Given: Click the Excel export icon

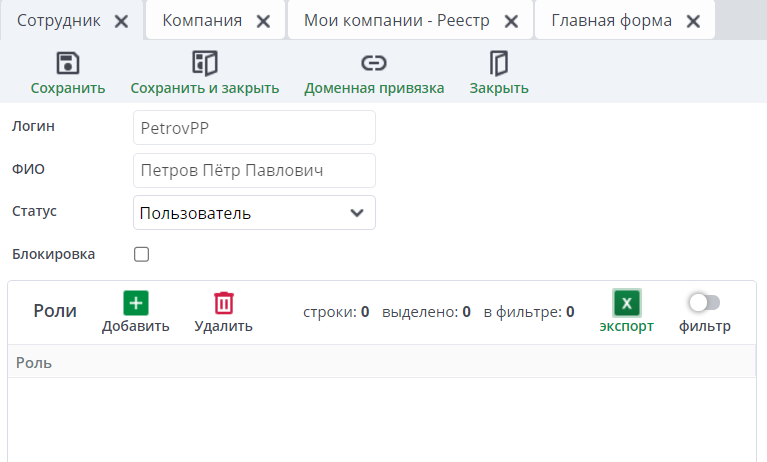Looking at the screenshot, I should pyautogui.click(x=627, y=303).
